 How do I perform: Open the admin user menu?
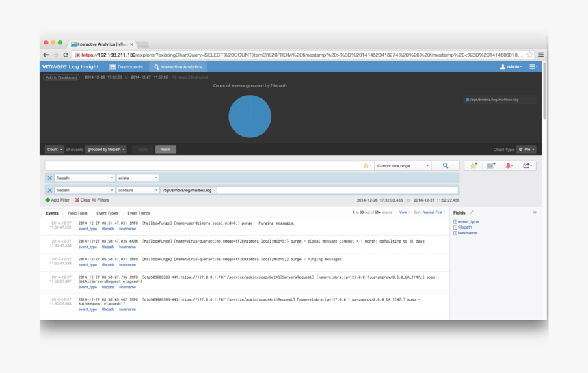coord(511,67)
